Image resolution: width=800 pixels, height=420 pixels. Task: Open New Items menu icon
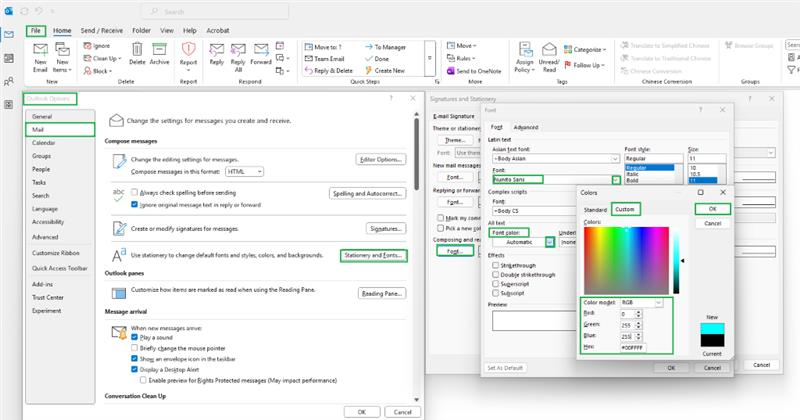(x=62, y=50)
